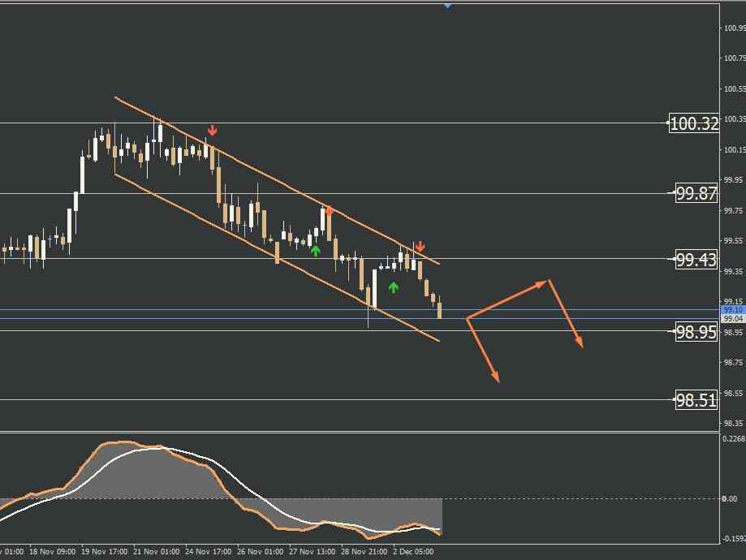
Task: Click the 99.55 price scale label
Action: (x=733, y=241)
